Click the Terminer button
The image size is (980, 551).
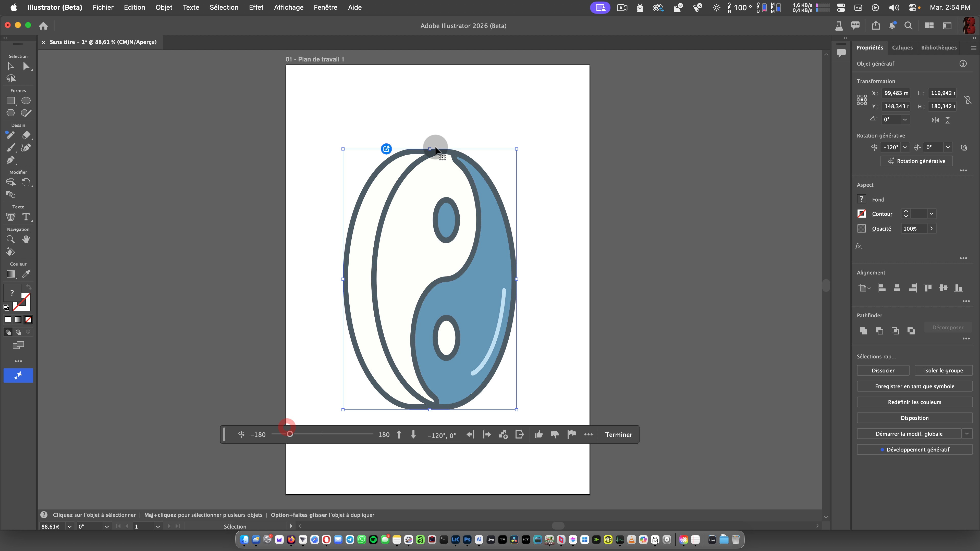618,435
